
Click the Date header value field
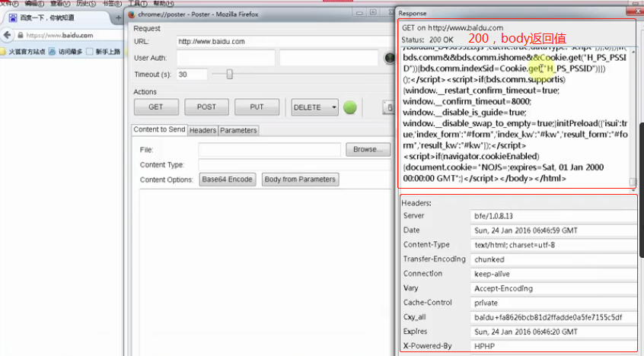pos(554,230)
